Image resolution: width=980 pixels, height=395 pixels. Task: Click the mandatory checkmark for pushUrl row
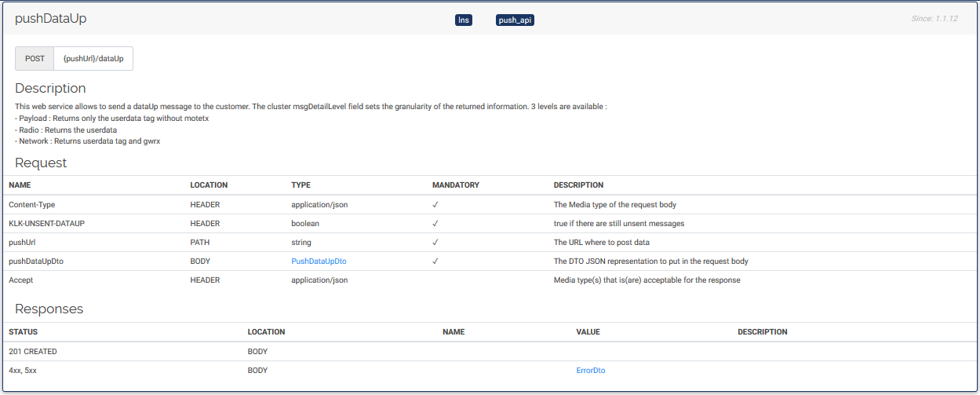[x=435, y=243]
